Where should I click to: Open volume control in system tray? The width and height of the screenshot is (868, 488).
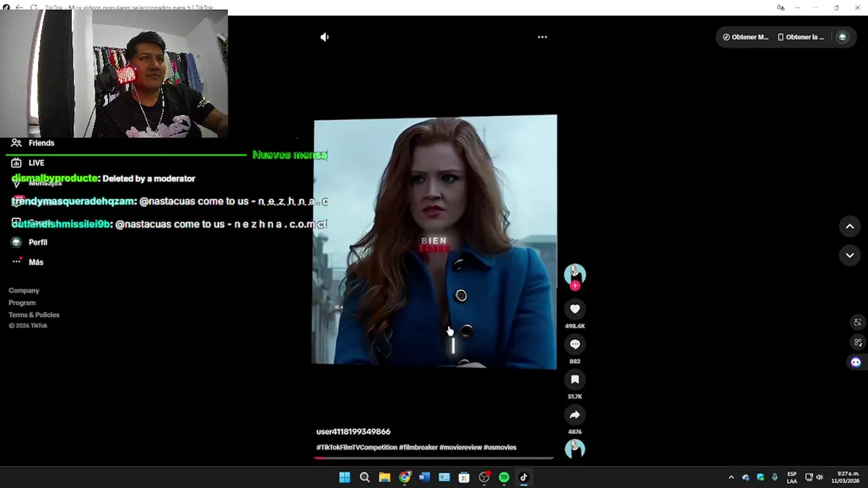pos(819,477)
